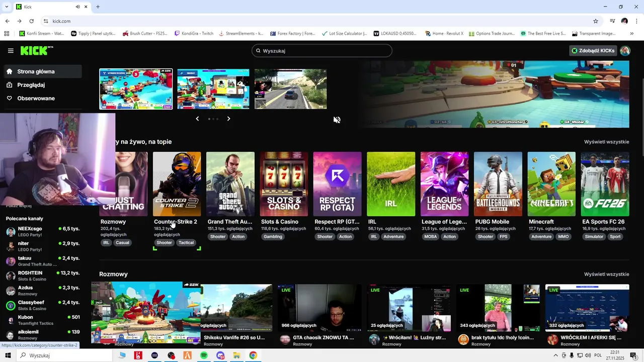Open ROSHTEIN recommended channel
The width and height of the screenshot is (644, 362).
tap(43, 276)
